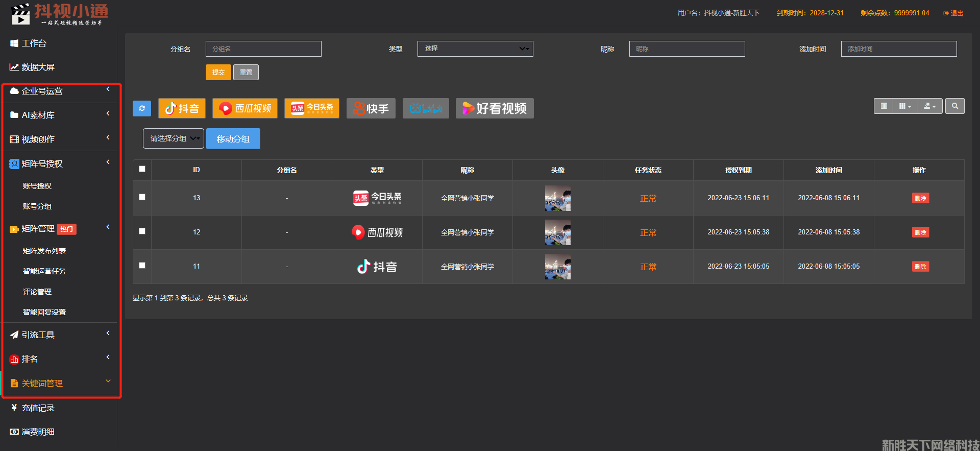The height and width of the screenshot is (451, 980).
Task: Click the blue 移动分组 button
Action: point(233,139)
